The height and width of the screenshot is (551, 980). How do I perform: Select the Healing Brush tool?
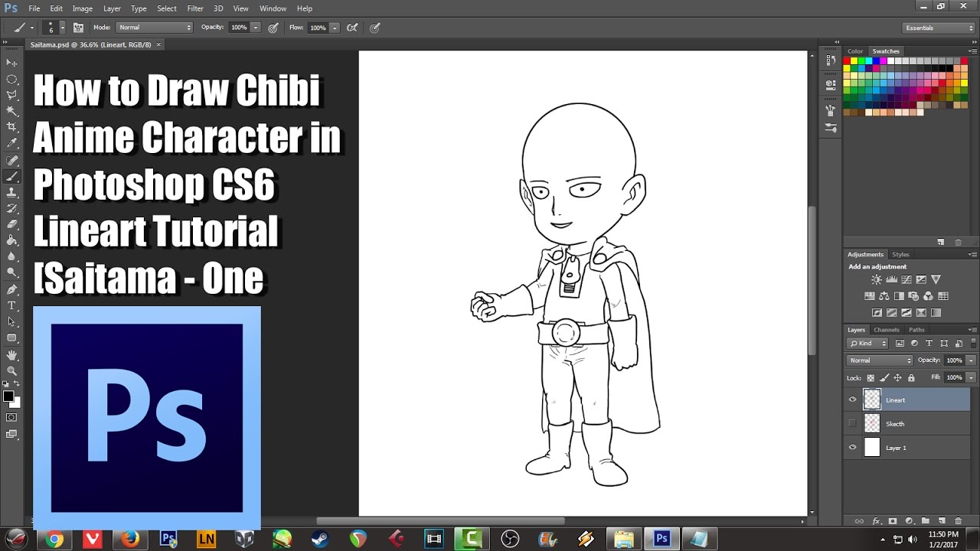(x=11, y=160)
